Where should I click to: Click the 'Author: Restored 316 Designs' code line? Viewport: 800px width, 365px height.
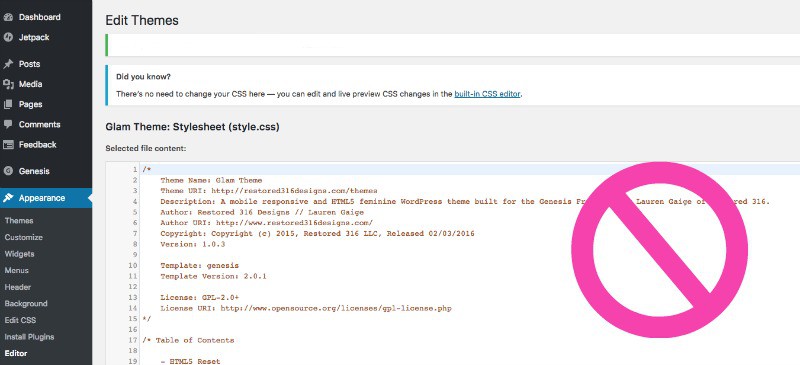[262, 212]
